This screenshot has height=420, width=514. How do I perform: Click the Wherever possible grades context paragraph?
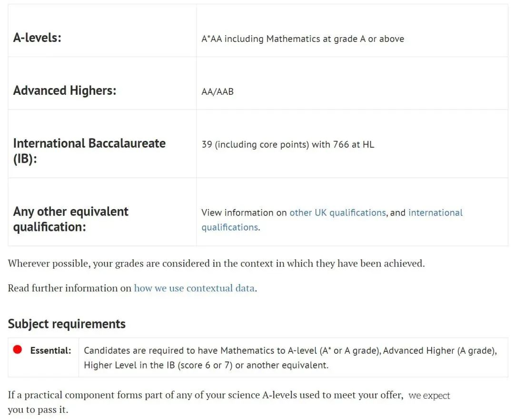[216, 264]
